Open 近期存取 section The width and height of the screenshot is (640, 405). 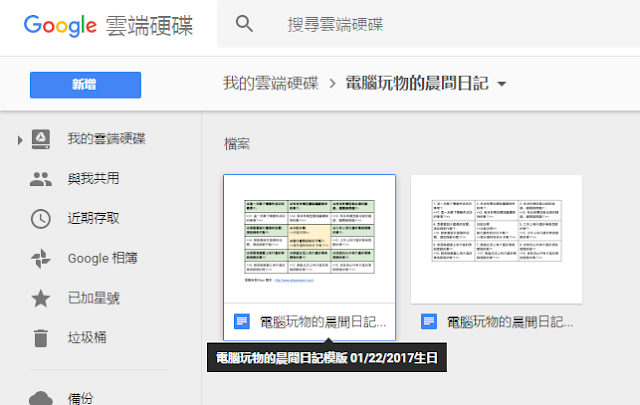[93, 218]
